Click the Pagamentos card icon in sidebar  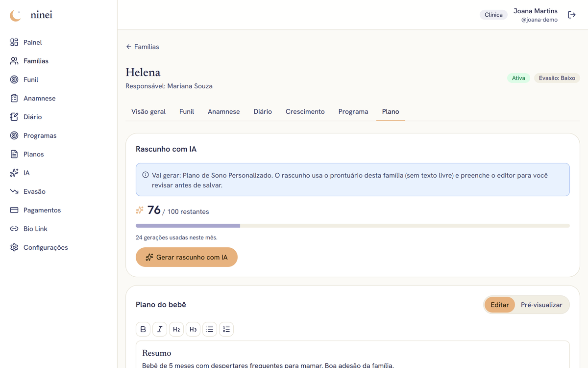[x=14, y=210]
